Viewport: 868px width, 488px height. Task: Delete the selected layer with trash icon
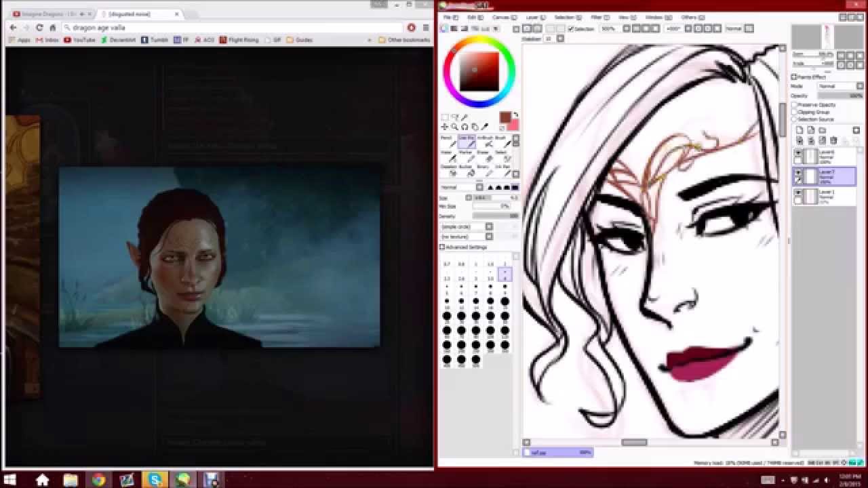tap(834, 140)
